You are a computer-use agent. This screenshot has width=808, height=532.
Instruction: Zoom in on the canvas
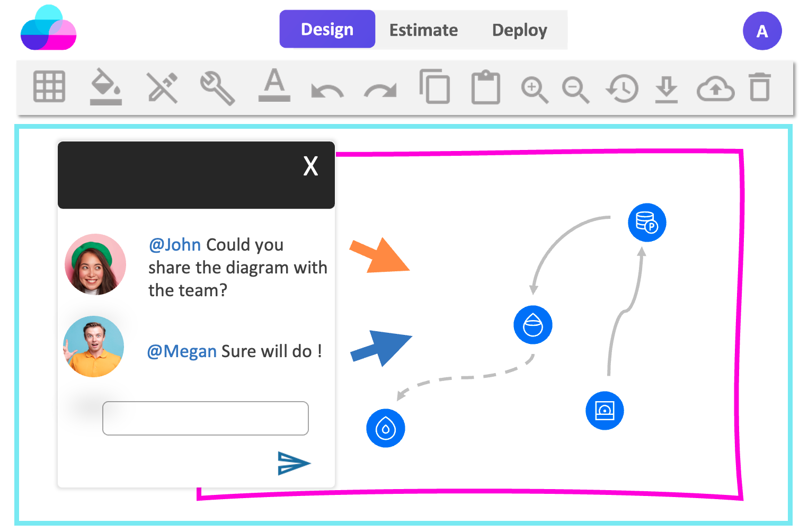pyautogui.click(x=534, y=88)
